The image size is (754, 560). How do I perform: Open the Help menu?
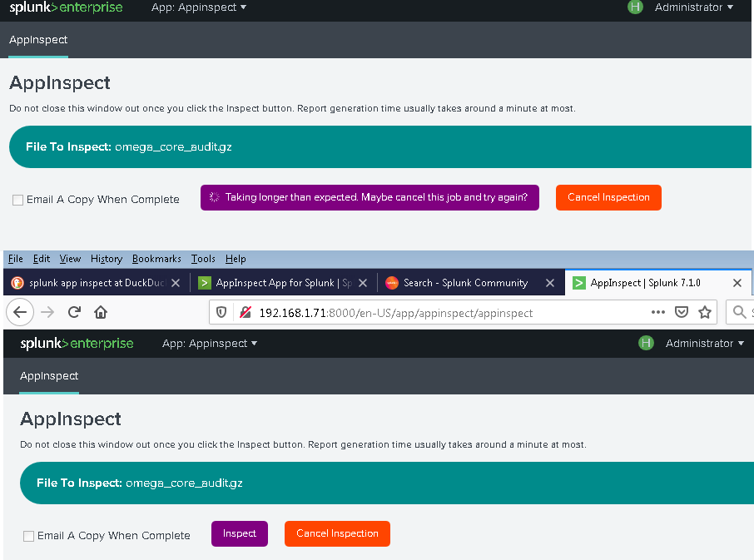[x=236, y=259]
